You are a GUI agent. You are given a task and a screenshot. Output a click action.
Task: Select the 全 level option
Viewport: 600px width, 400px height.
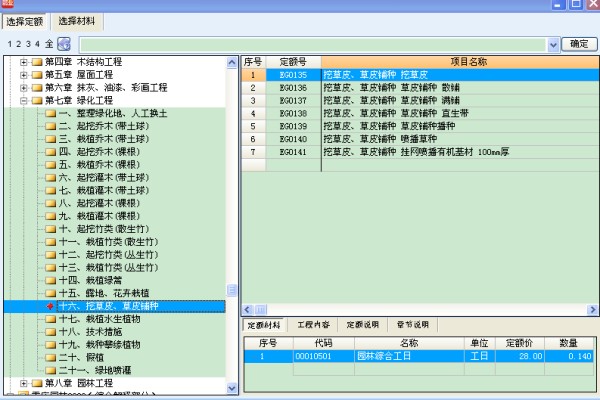(49, 44)
